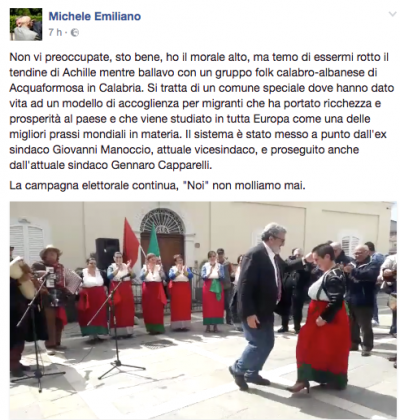Click the globe public privacy icon
This screenshot has width=400, height=420.
(75, 33)
